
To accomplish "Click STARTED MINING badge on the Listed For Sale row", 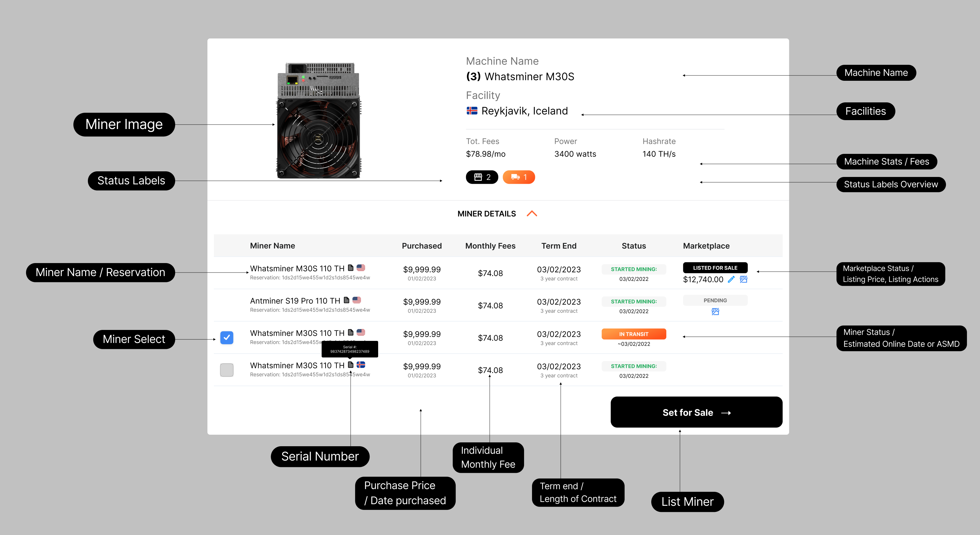I will click(634, 269).
